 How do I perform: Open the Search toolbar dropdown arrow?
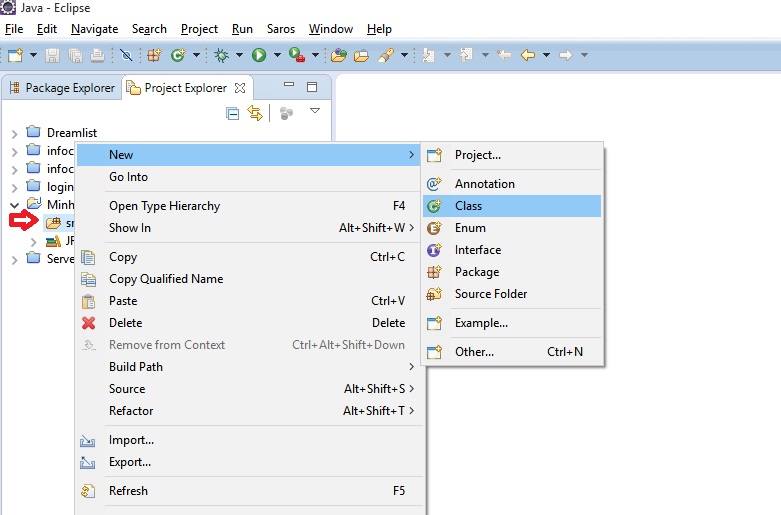[x=404, y=55]
